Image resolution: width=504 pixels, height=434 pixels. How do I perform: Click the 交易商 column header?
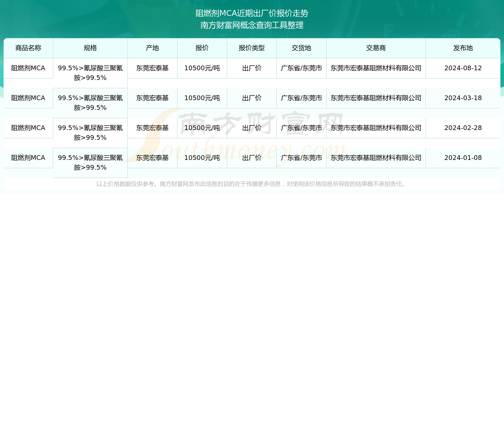[376, 48]
